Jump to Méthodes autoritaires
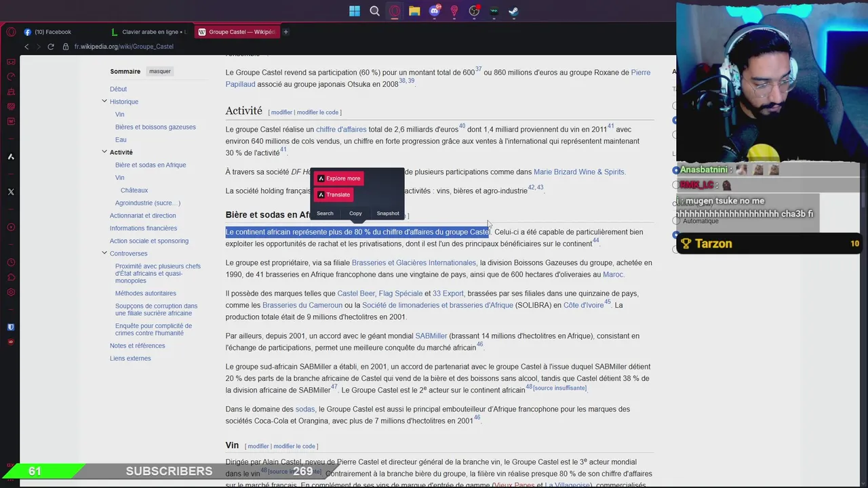 click(146, 293)
